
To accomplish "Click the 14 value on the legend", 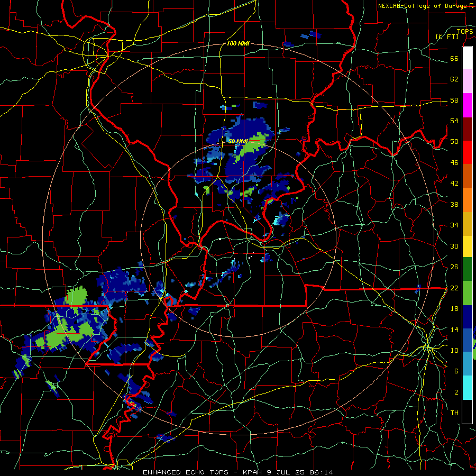I will click(x=454, y=329).
